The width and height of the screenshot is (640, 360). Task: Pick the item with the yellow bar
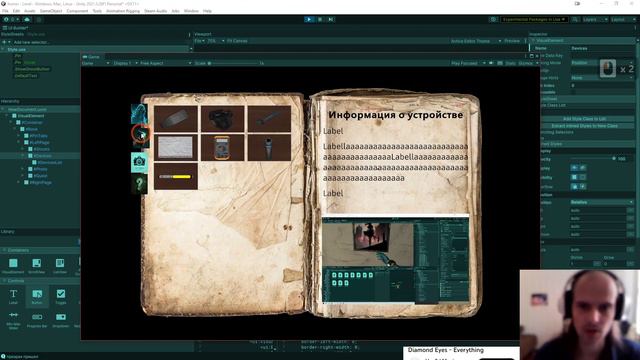pos(176,176)
